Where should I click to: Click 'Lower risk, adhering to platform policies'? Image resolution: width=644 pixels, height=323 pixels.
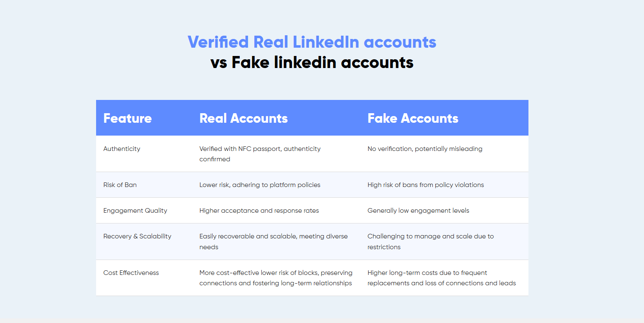coord(260,185)
